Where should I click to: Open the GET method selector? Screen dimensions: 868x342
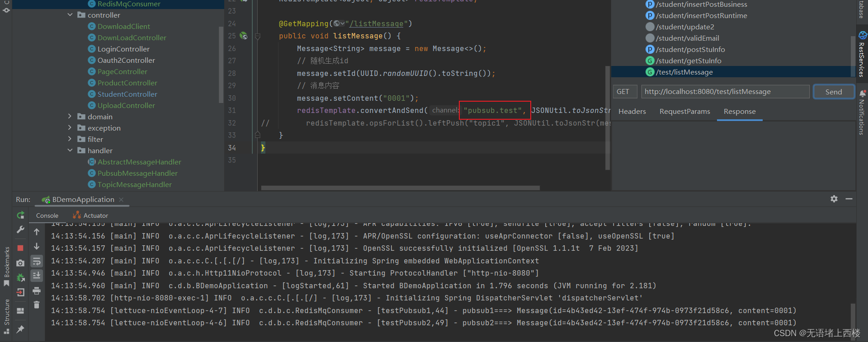coord(625,92)
